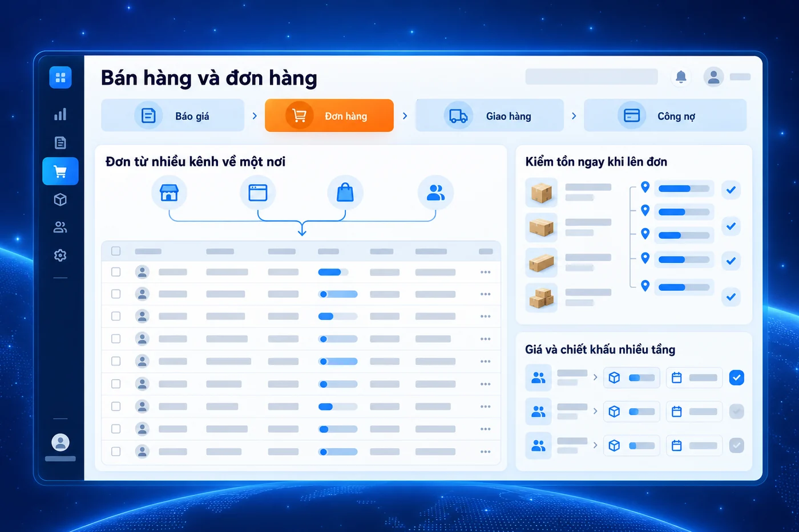The width and height of the screenshot is (799, 532).
Task: Click the avatar in first order row
Action: click(x=142, y=272)
